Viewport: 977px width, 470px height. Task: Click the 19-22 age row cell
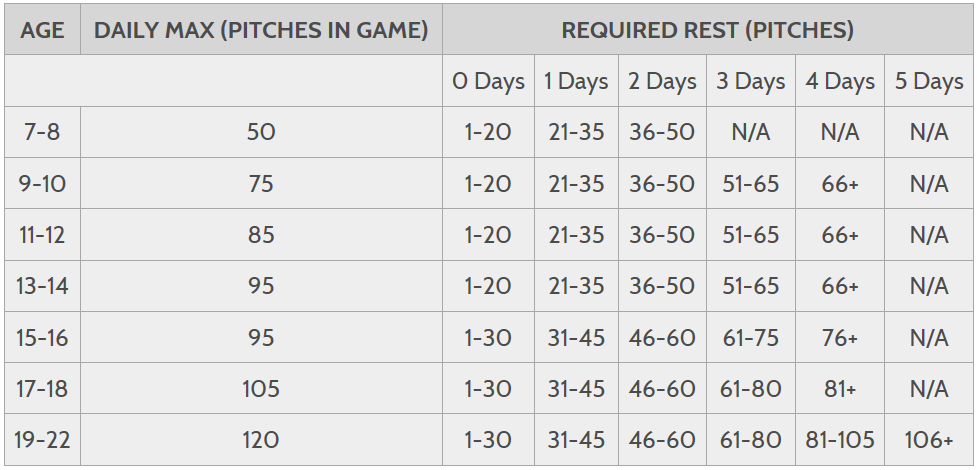pos(42,439)
